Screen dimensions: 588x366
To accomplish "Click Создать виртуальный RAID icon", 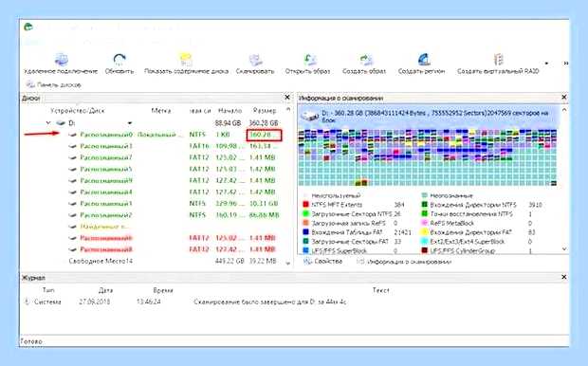I will [498, 60].
